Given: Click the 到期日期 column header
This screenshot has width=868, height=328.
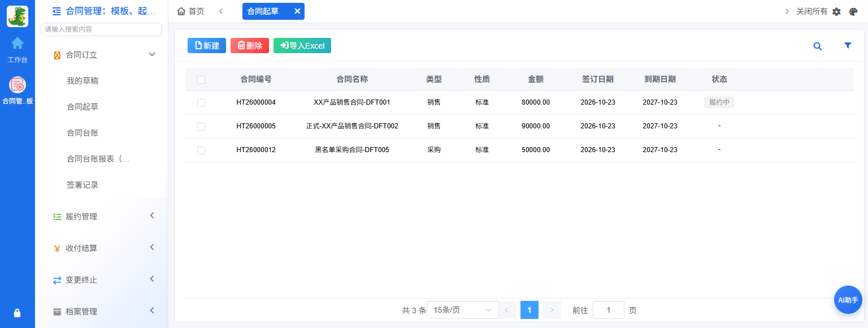Looking at the screenshot, I should tap(660, 79).
